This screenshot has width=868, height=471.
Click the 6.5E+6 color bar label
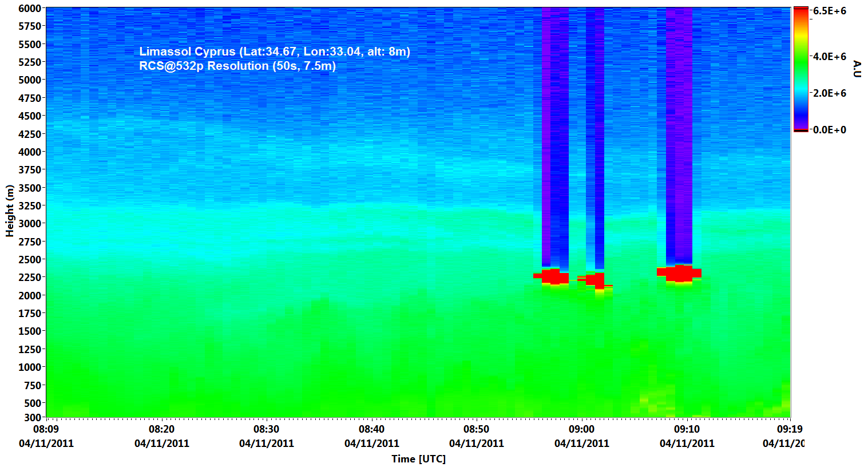[x=830, y=11]
